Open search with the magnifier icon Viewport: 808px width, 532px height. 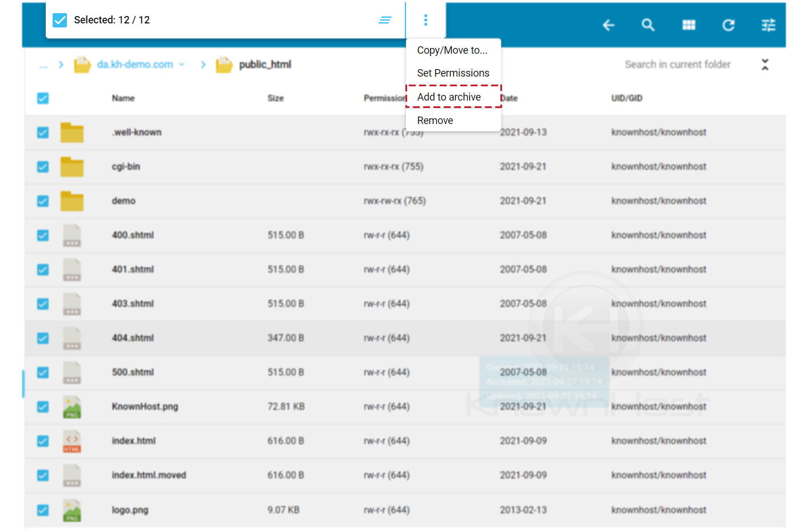tap(648, 25)
